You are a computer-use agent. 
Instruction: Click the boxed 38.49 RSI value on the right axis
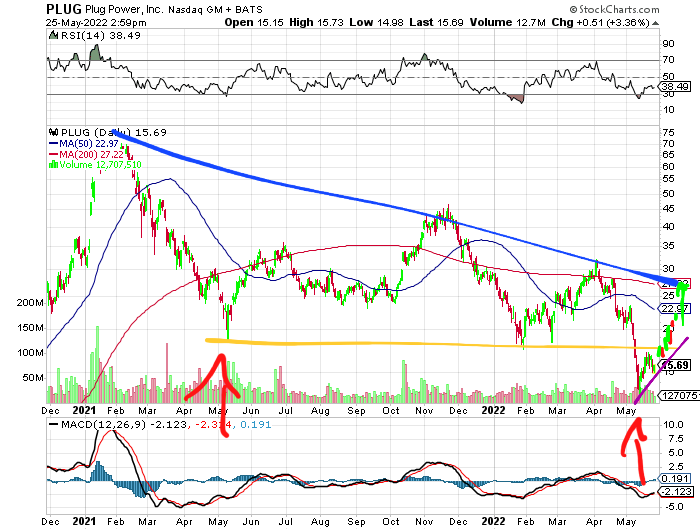pos(677,86)
